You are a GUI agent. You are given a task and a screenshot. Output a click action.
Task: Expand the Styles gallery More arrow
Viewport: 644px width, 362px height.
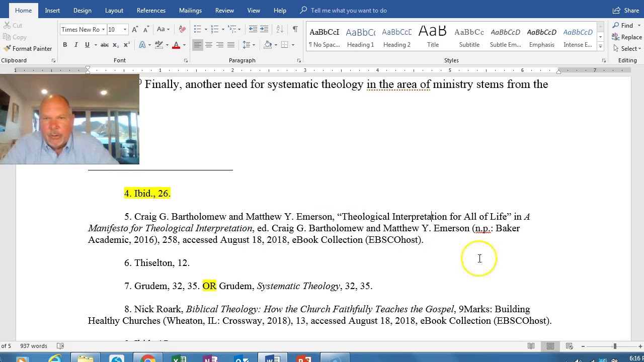click(600, 46)
